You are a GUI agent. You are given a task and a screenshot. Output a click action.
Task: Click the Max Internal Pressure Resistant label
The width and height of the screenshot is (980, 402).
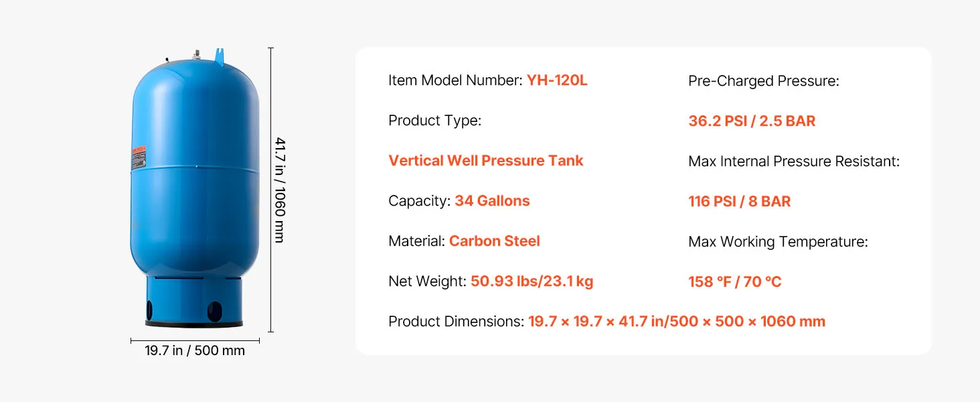coord(794,161)
